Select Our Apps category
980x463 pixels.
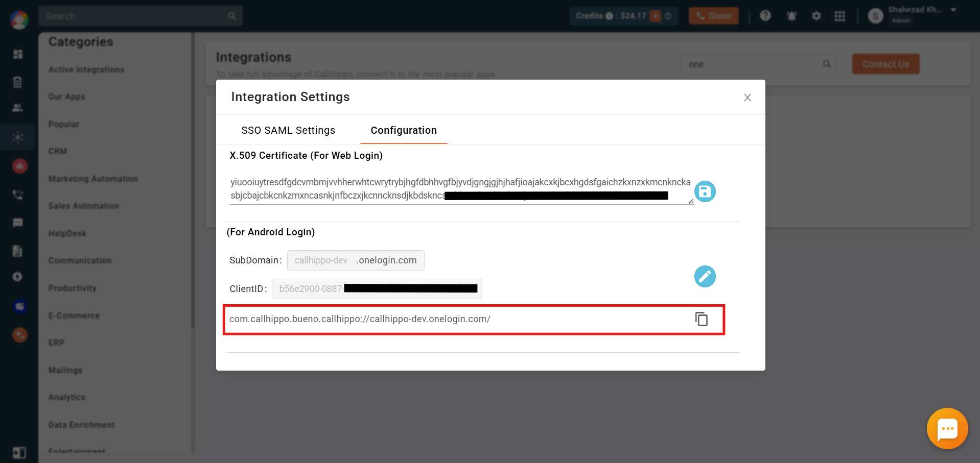pyautogui.click(x=67, y=96)
